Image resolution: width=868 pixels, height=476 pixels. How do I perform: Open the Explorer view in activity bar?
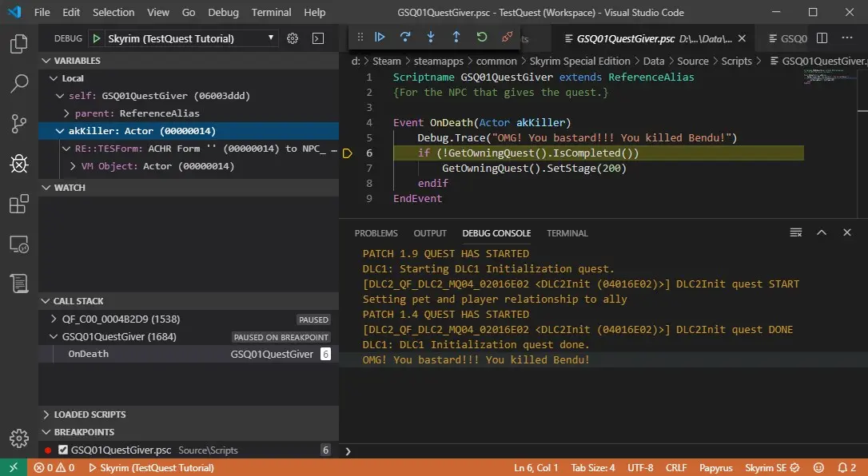pyautogui.click(x=19, y=44)
